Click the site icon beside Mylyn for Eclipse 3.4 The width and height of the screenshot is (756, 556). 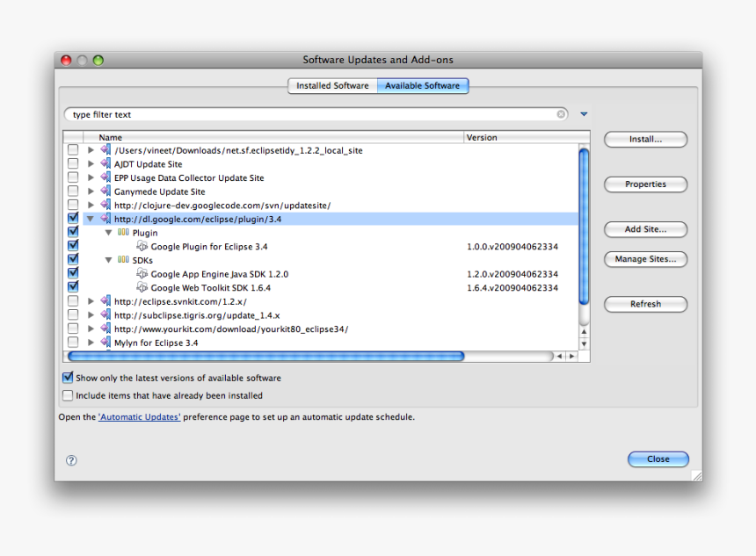tap(105, 342)
